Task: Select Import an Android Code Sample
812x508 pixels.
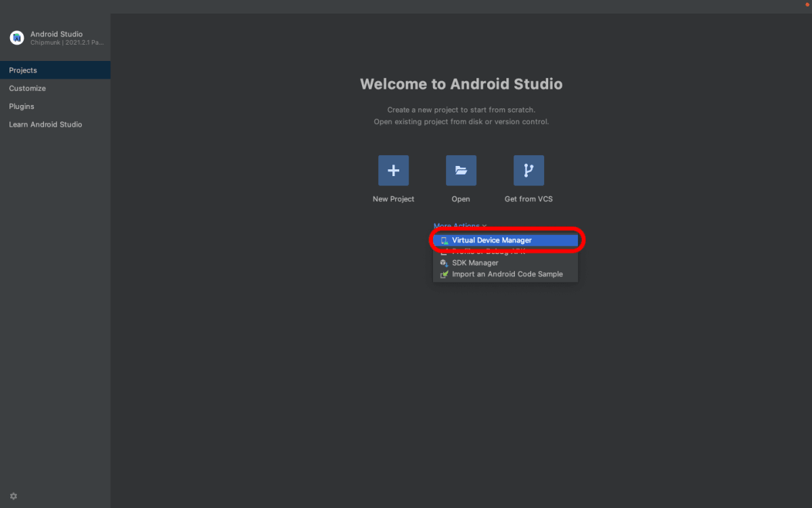Action: coord(505,274)
